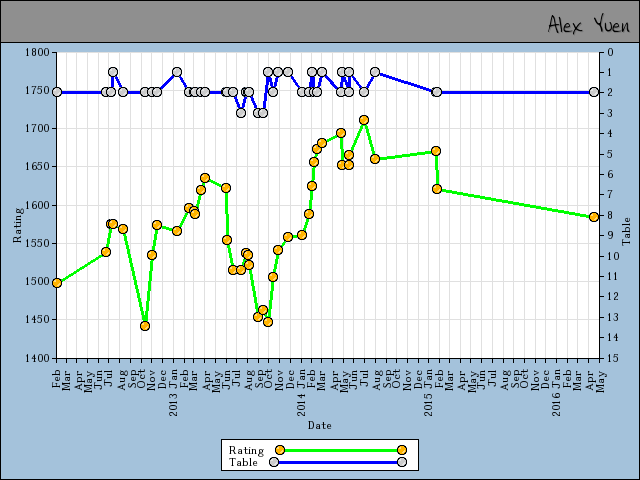The image size is (640, 480).
Task: Select the lowest orange rating point
Action: pos(145,326)
